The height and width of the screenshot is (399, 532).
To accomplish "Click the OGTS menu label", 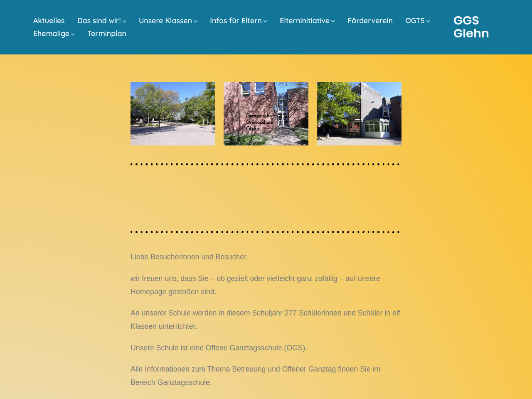I will (x=415, y=21).
